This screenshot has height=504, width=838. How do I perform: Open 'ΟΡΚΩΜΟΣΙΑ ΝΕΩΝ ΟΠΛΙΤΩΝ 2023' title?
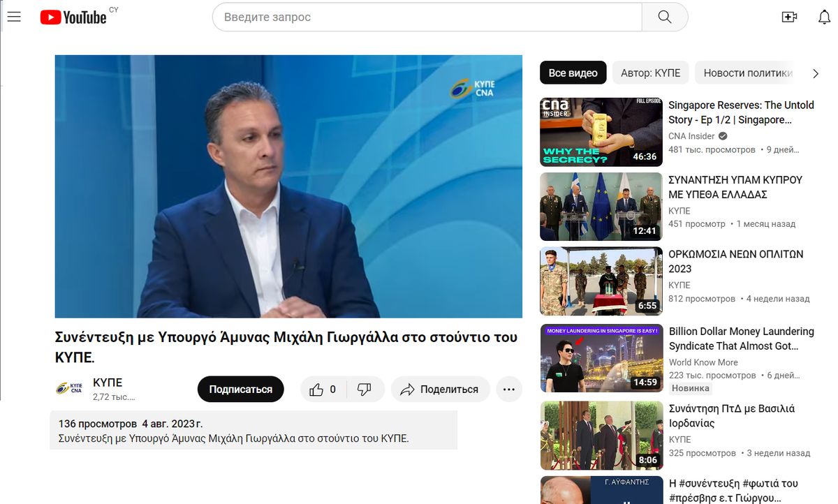[x=736, y=262]
